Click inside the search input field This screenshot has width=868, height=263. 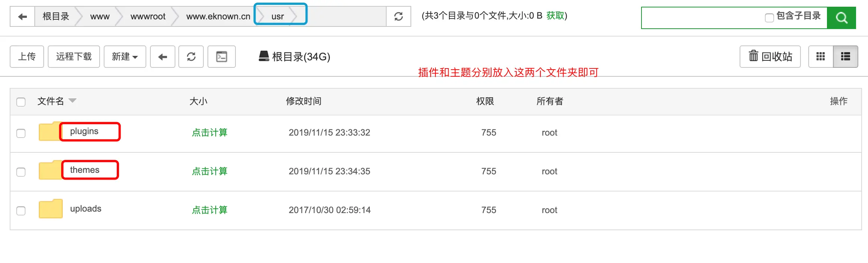click(x=698, y=18)
